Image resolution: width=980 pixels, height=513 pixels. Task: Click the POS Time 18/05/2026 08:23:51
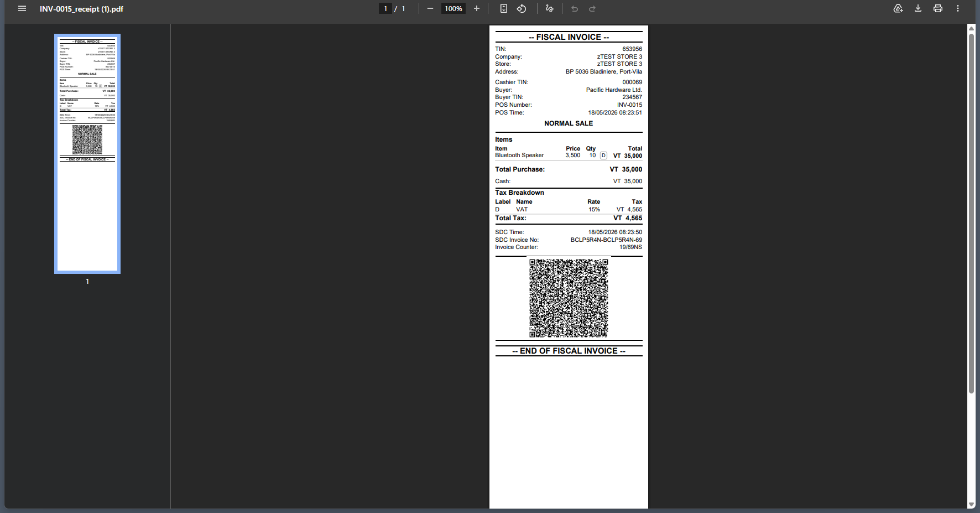tap(615, 112)
